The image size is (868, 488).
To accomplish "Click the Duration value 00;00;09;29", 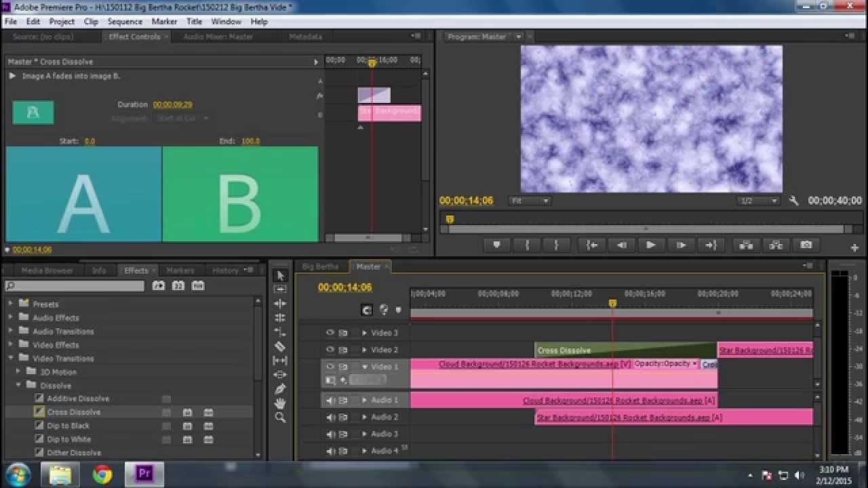I will pos(172,105).
